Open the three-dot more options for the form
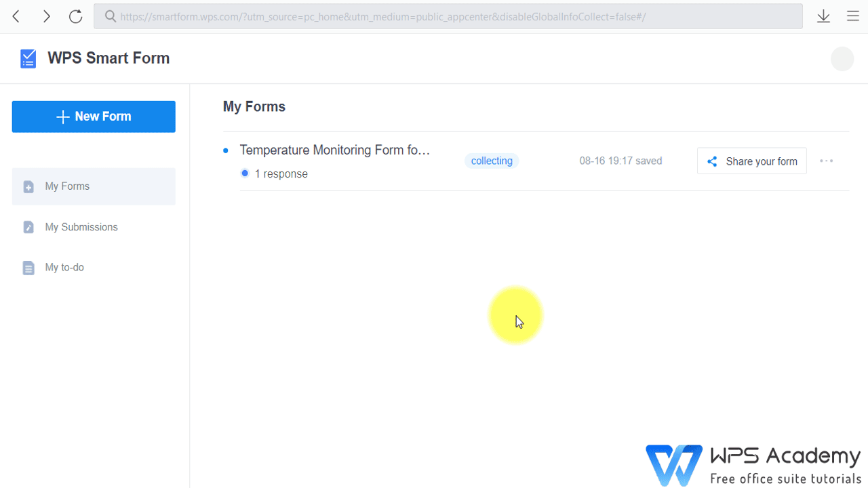 tap(826, 161)
